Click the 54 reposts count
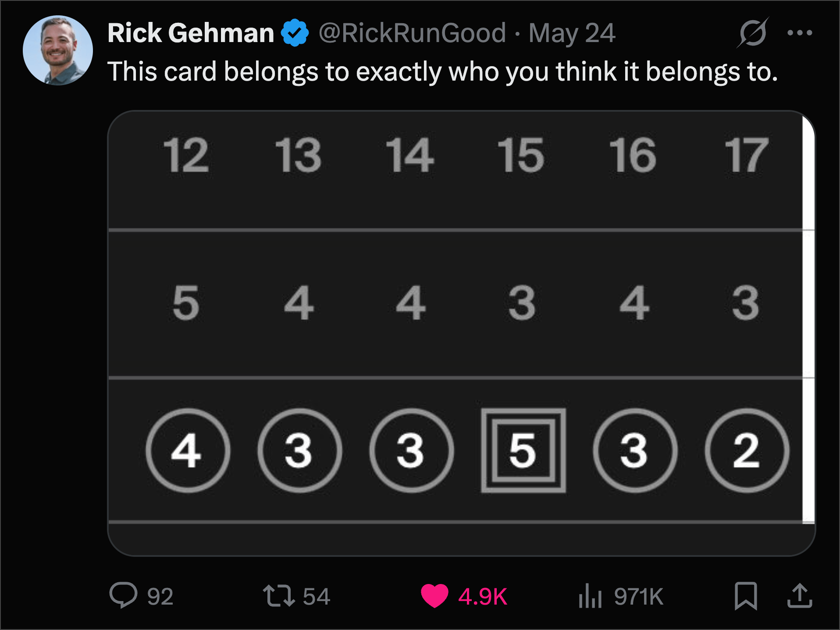 pos(316,596)
